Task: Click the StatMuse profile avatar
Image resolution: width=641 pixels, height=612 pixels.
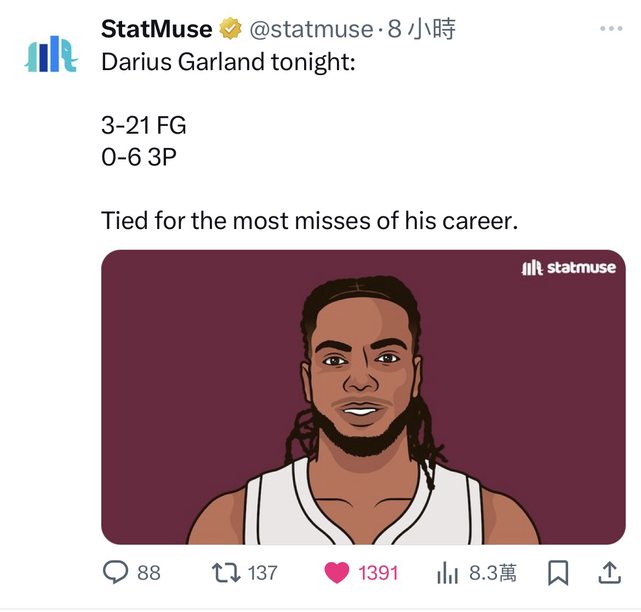Action: (50, 54)
